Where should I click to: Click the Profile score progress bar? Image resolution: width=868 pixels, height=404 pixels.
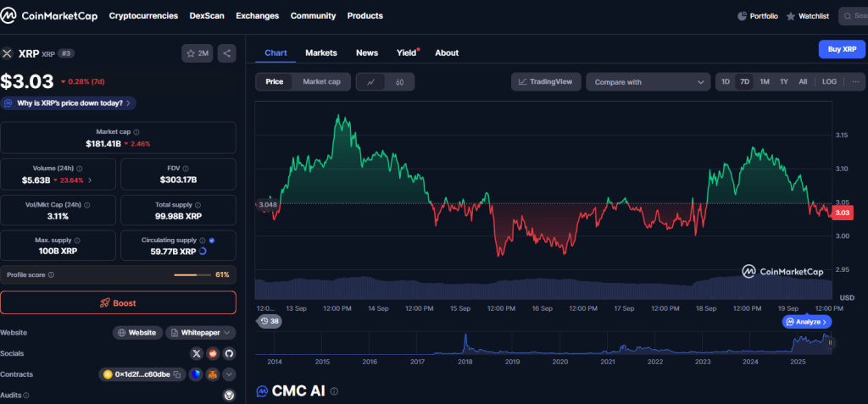(192, 275)
